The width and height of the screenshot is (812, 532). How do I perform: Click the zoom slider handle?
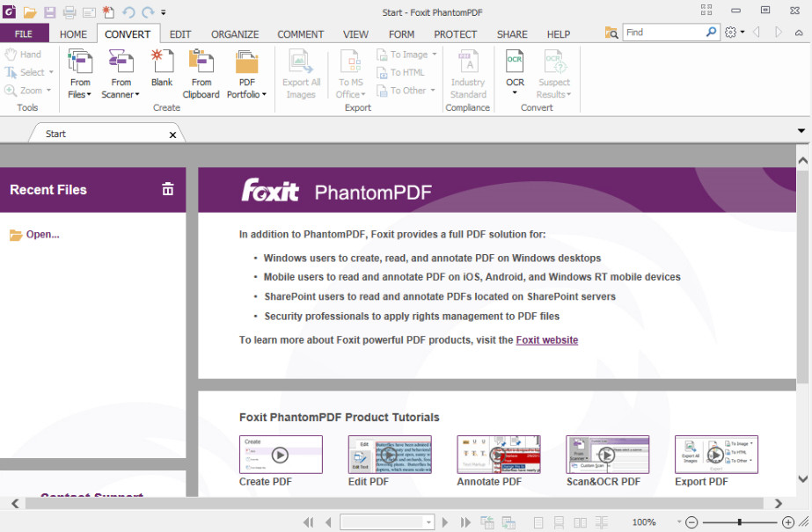tap(740, 522)
